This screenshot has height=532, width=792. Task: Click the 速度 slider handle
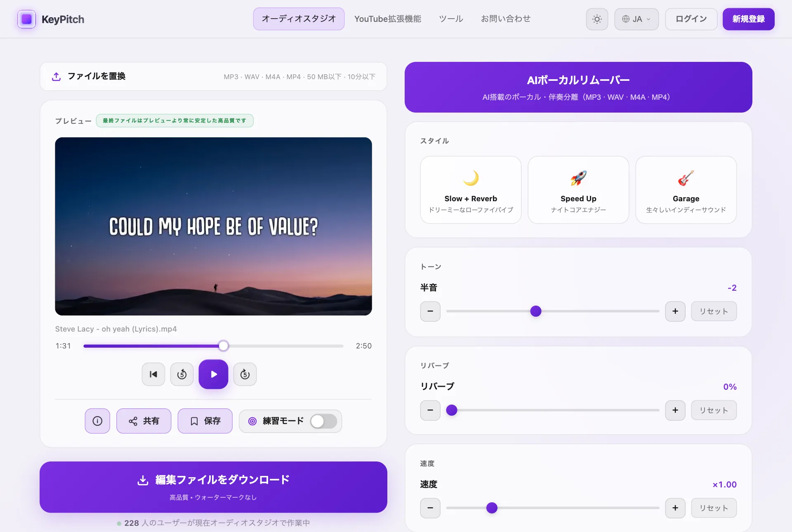[x=492, y=508]
